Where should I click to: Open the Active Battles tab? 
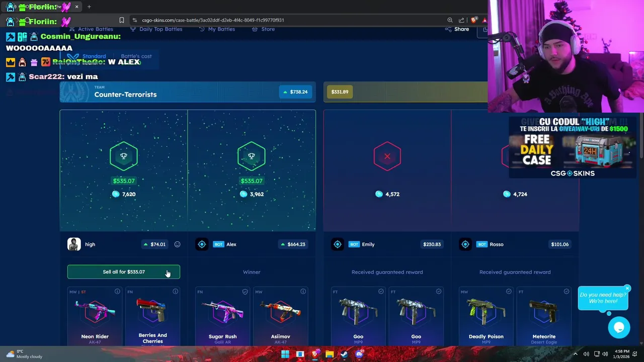click(91, 29)
